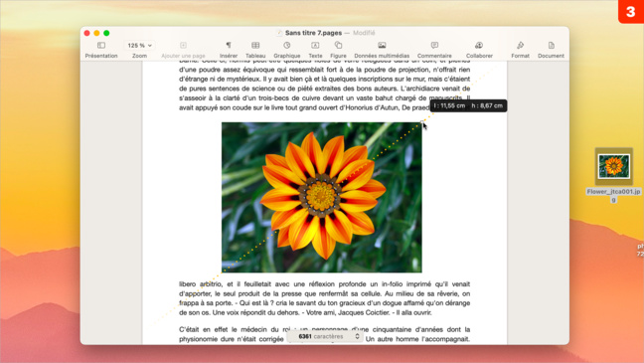The width and height of the screenshot is (644, 363).
Task: Open the 6361 caractères counter menu
Action: click(x=324, y=336)
